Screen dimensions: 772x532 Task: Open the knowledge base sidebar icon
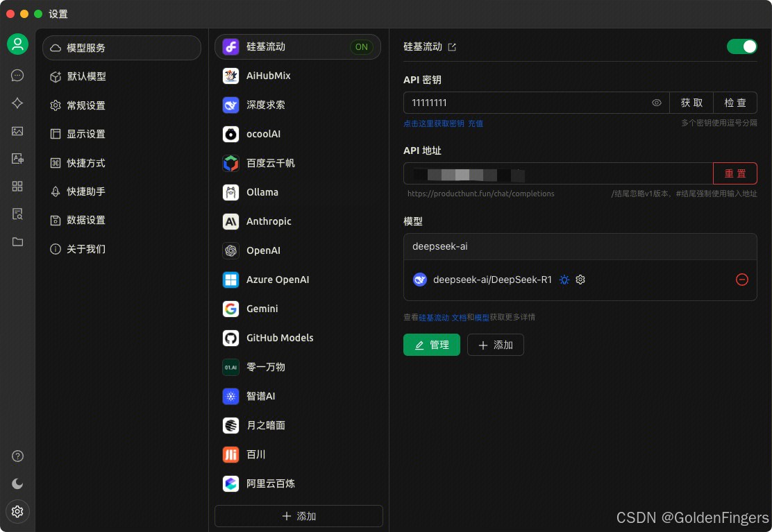pyautogui.click(x=18, y=214)
